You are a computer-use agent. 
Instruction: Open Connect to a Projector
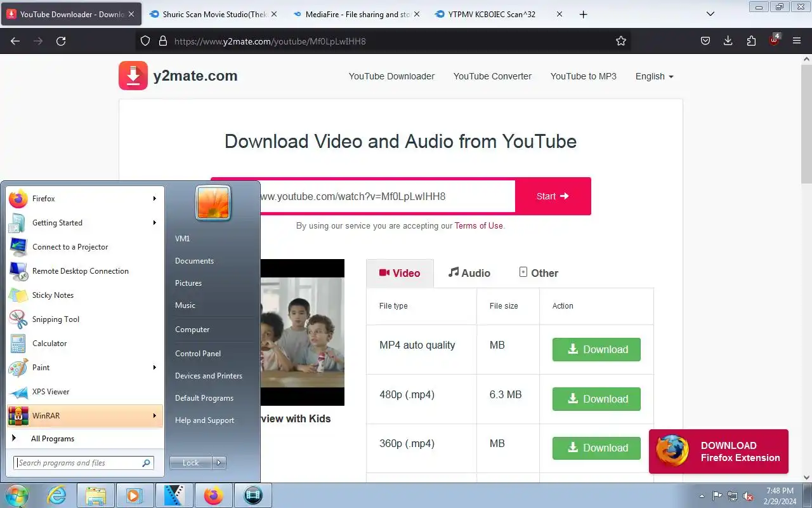click(x=84, y=247)
